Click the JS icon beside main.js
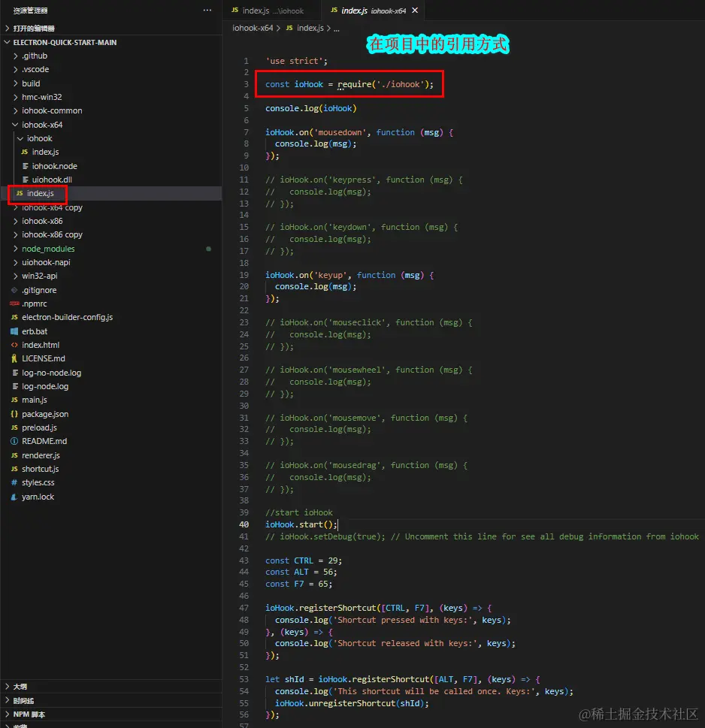The height and width of the screenshot is (728, 705). coord(14,400)
